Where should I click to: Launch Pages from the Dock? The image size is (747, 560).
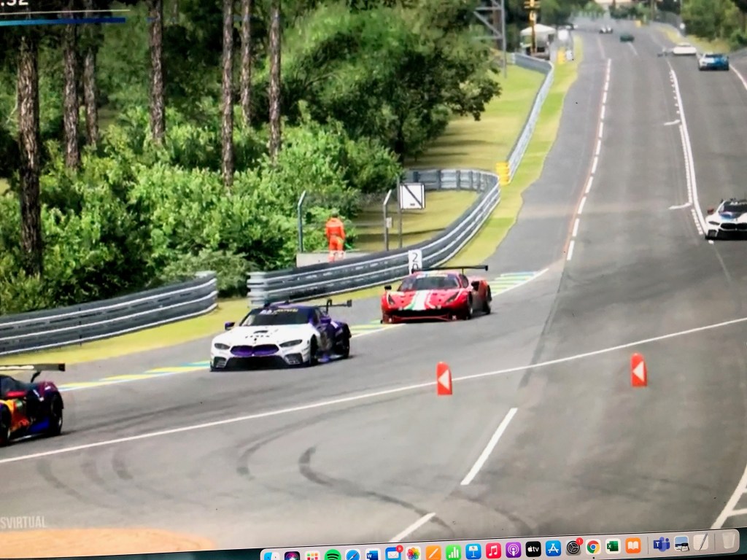(x=433, y=553)
